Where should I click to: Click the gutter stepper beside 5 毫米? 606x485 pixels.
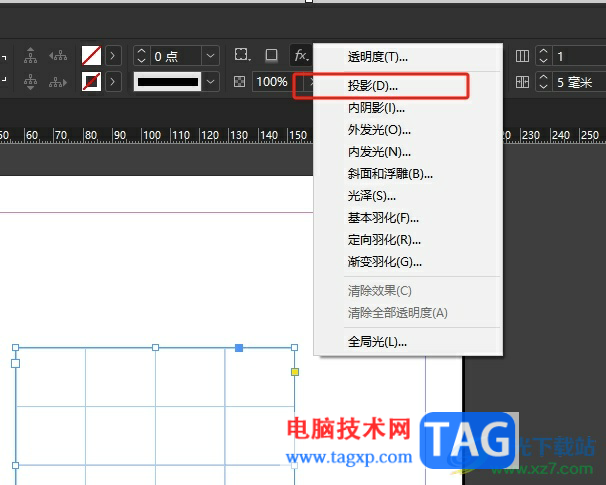[x=543, y=82]
